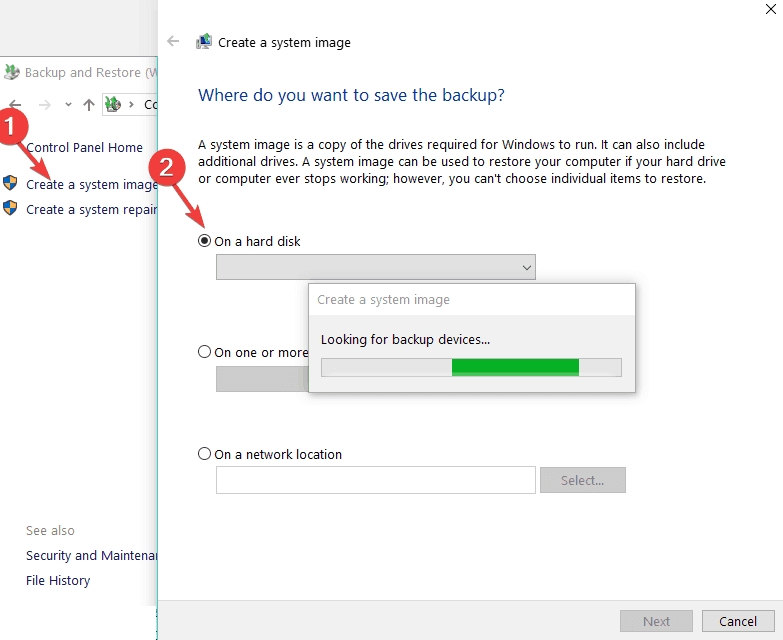
Task: Click the Cancel button
Action: click(x=738, y=622)
